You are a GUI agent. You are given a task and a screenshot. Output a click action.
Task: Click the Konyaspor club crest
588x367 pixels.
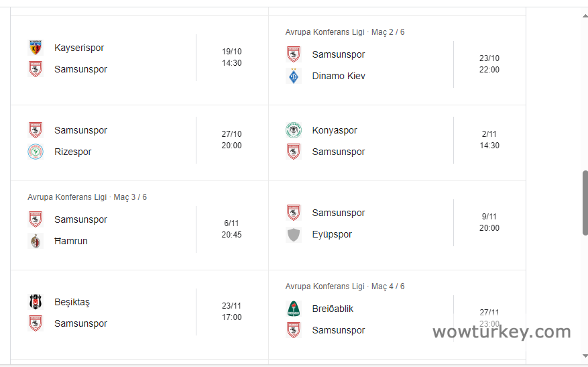tap(293, 130)
